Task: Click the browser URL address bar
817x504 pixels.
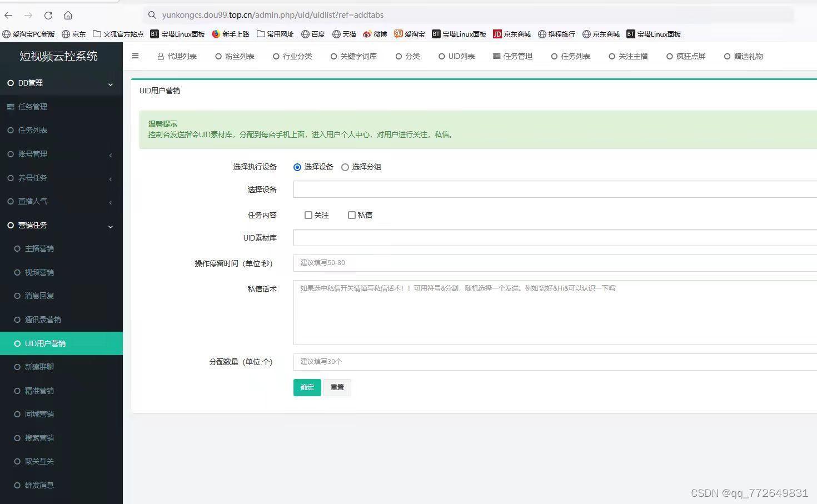Action: [x=469, y=15]
